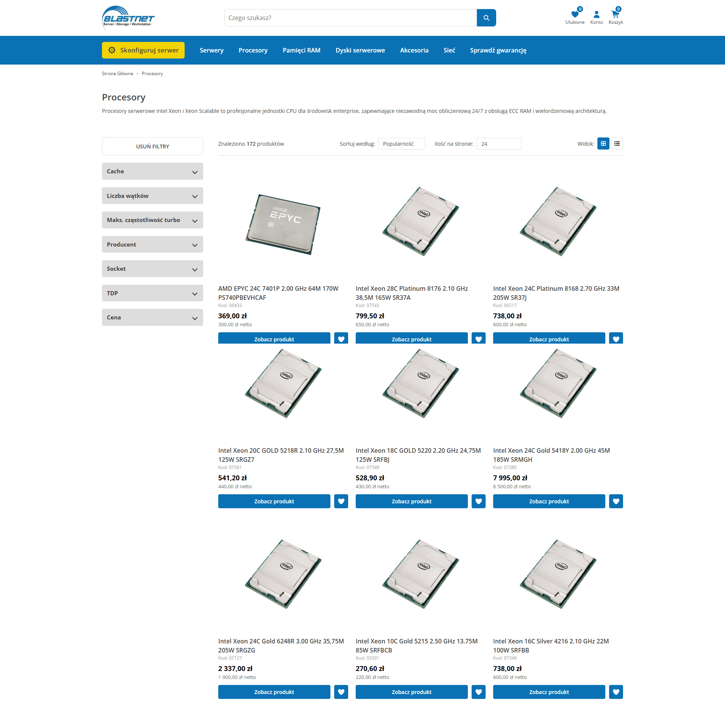Viewport: 725px width, 728px height.
Task: Expand the Liczba wątków filter
Action: [x=153, y=196]
